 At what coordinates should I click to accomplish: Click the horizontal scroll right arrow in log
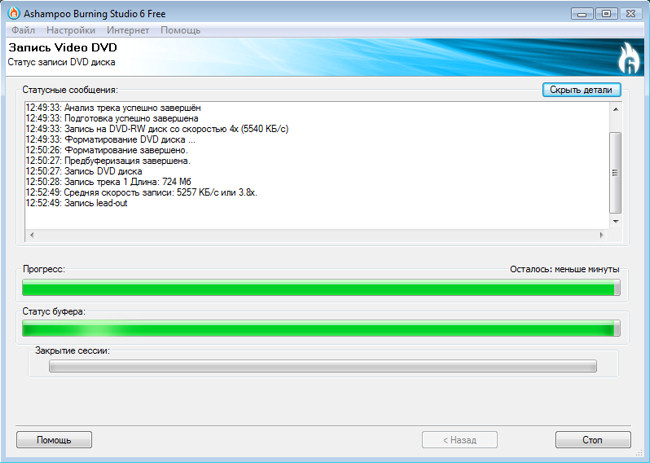coord(601,235)
